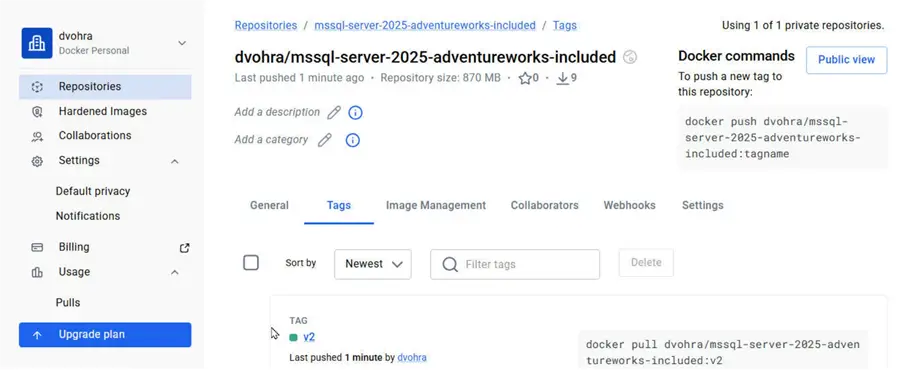Click the Upgrade plan button
This screenshot has width=902, height=370.
tap(105, 335)
